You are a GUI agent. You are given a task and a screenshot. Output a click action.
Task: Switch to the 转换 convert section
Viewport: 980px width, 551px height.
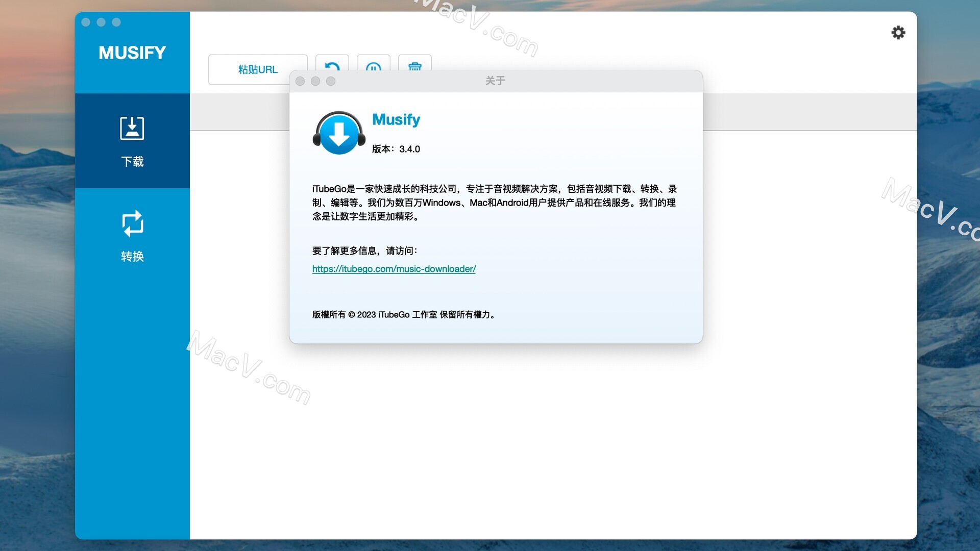click(x=132, y=236)
